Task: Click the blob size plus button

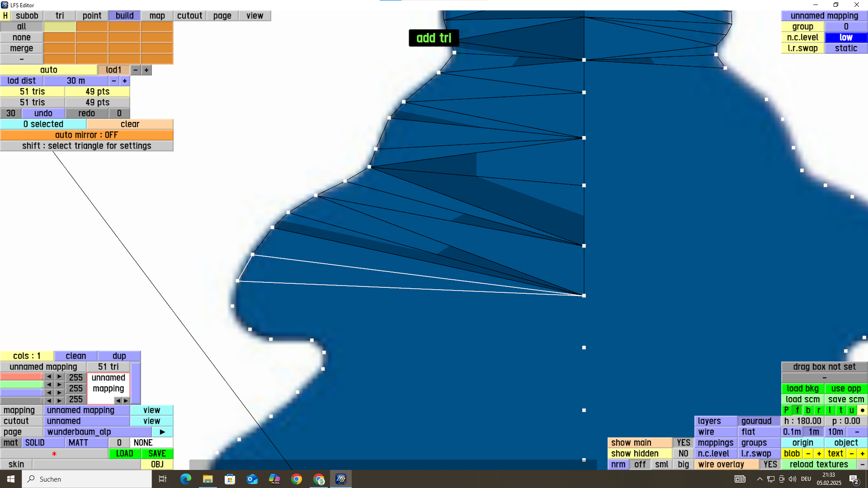Action: (x=819, y=454)
